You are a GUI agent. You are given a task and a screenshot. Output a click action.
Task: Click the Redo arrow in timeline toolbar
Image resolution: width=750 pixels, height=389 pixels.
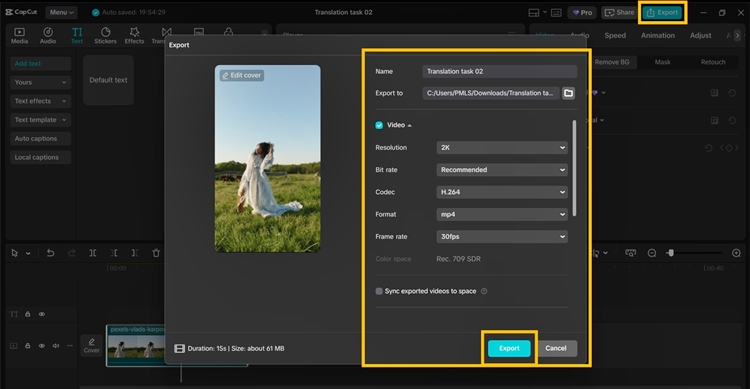[71, 253]
